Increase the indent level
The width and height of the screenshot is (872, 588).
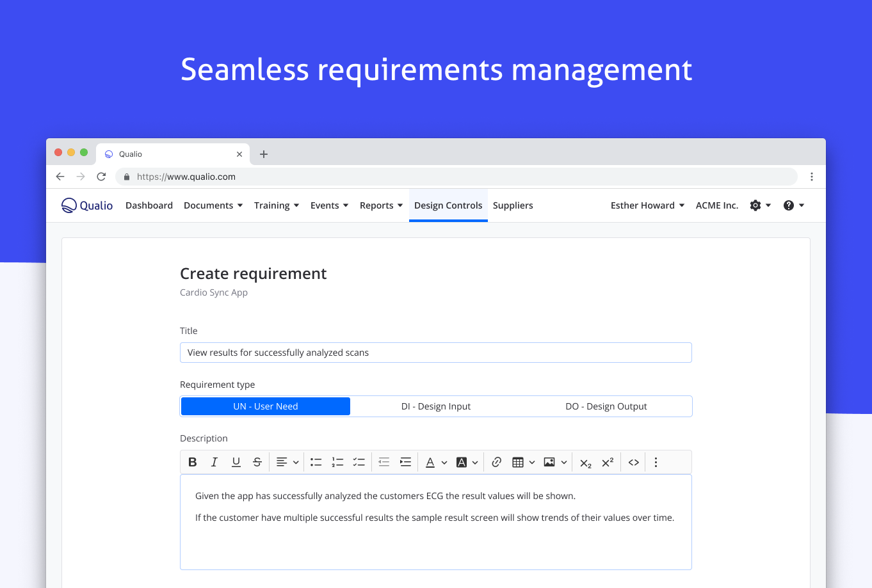click(405, 462)
